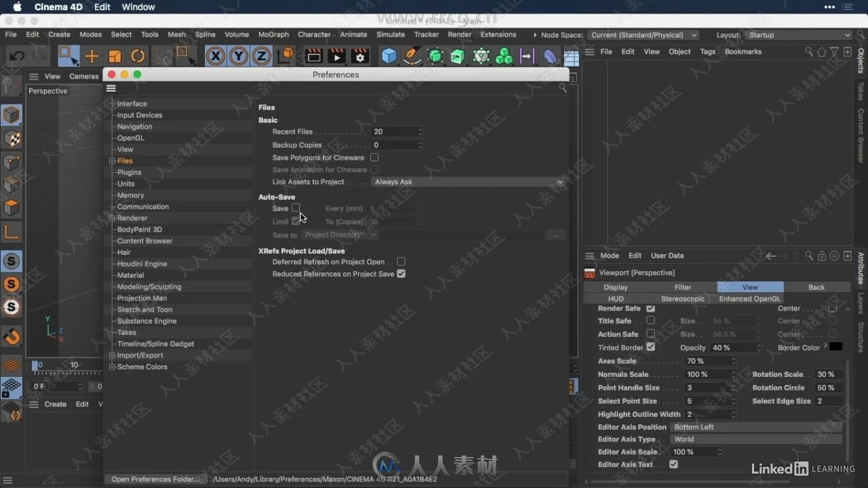Click Render to Picture Viewer icon

coord(336,56)
